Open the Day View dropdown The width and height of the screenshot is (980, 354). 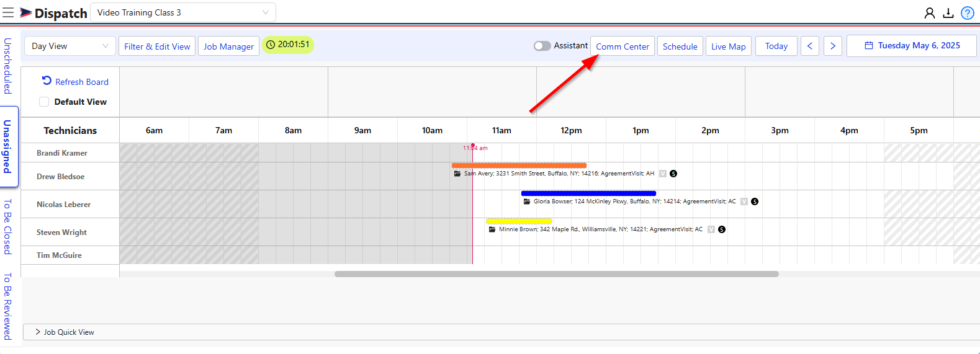tap(70, 46)
